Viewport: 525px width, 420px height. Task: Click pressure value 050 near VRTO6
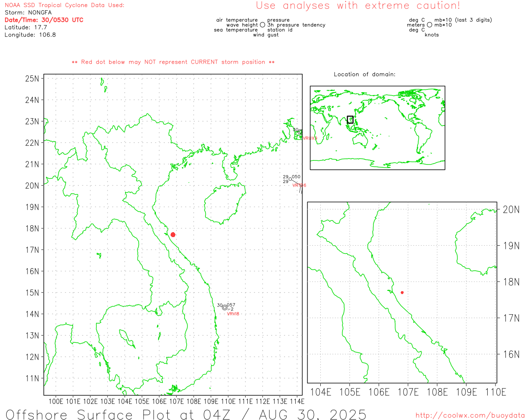(x=296, y=177)
